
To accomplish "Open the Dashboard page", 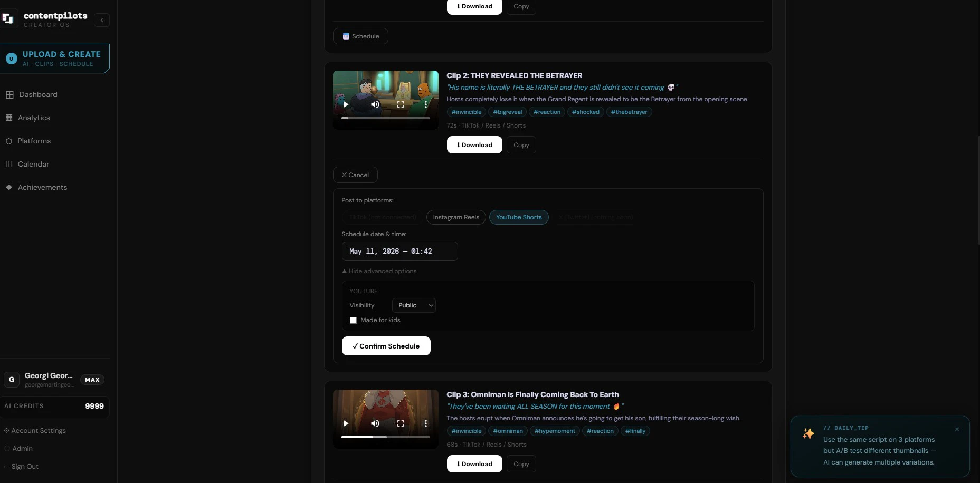I will (38, 94).
